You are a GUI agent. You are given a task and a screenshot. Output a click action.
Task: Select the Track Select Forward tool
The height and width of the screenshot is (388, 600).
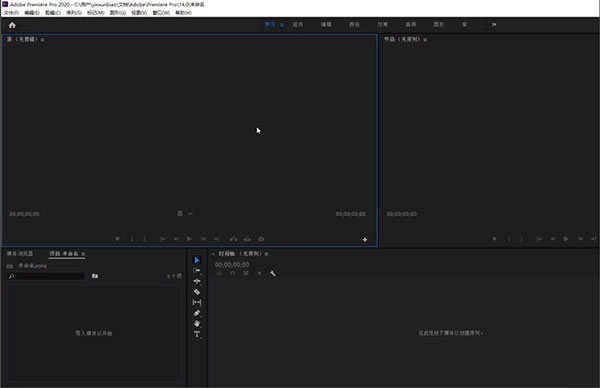[197, 271]
